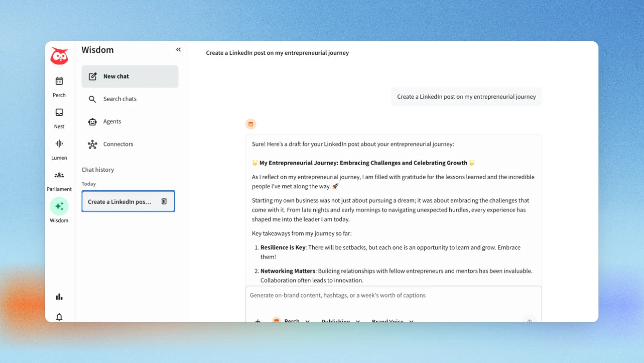The image size is (644, 363).
Task: Open Perch from the left rail
Action: 59,87
